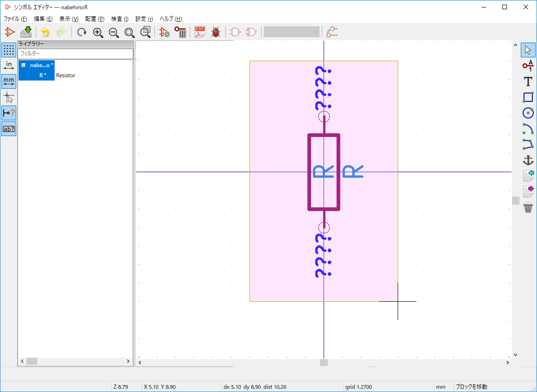Select the draw arc tool
The height and width of the screenshot is (392, 537).
point(528,128)
